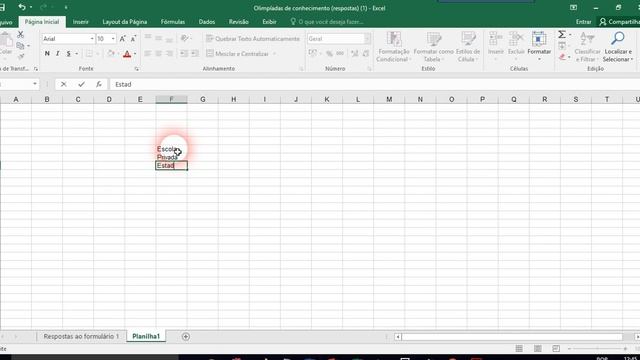Open sheet 'Respostas ao formulário 1'
The height and width of the screenshot is (360, 640).
[81, 336]
